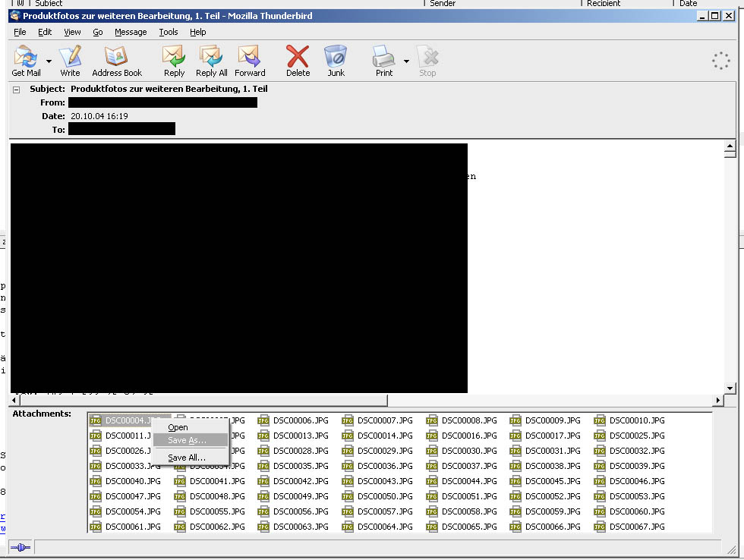Image resolution: width=744 pixels, height=560 pixels.
Task: Collapse the message header with minus toggle
Action: point(17,90)
